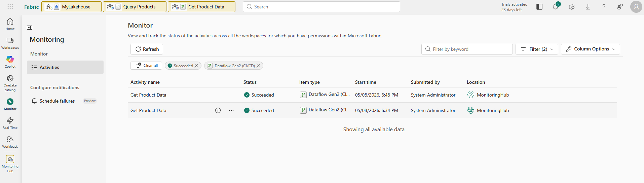Open Help question mark
The width and height of the screenshot is (644, 183).
pyautogui.click(x=604, y=7)
